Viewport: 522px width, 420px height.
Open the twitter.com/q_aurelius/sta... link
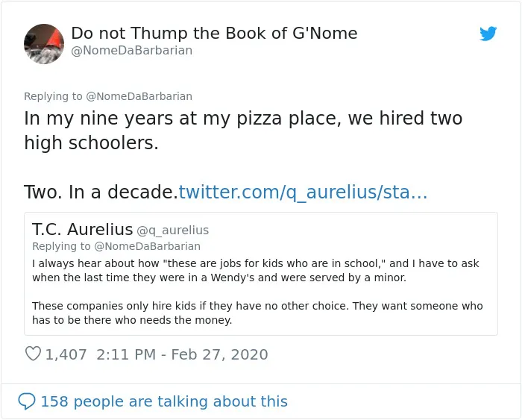(303, 192)
